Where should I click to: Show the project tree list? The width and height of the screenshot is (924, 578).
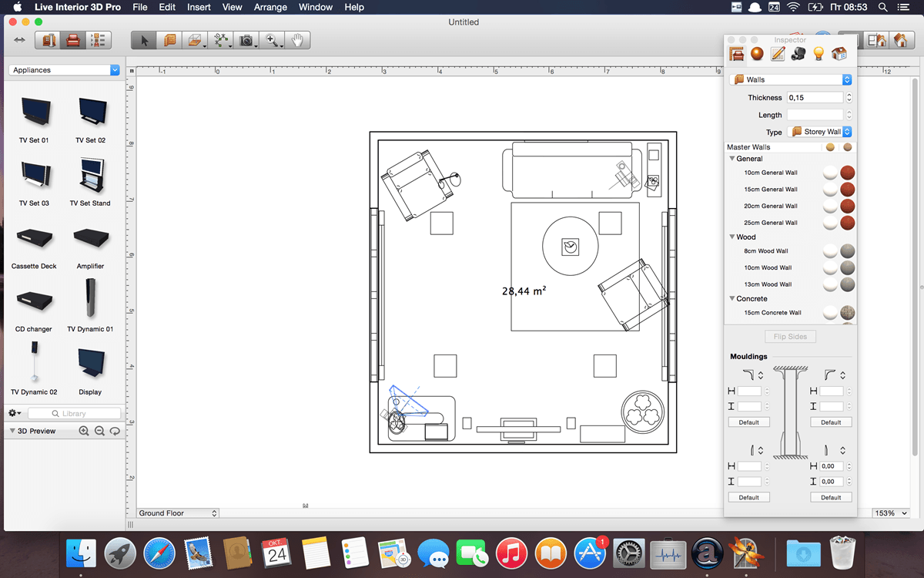[x=99, y=40]
